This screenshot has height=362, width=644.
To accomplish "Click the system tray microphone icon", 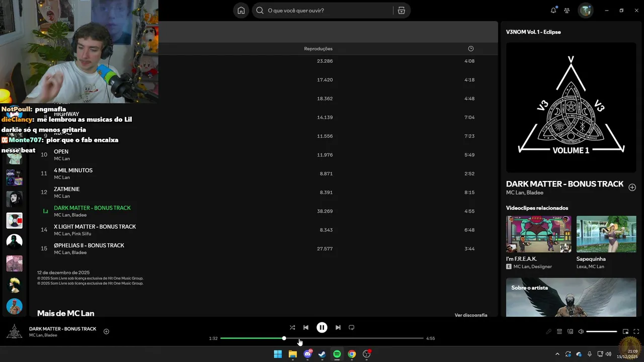I will click(590, 354).
